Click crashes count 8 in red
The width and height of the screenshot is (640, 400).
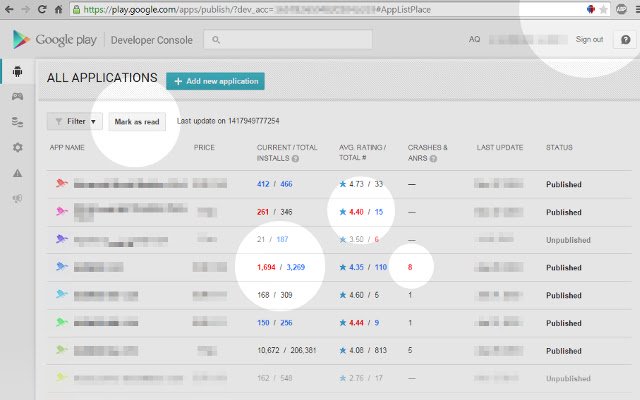[410, 267]
